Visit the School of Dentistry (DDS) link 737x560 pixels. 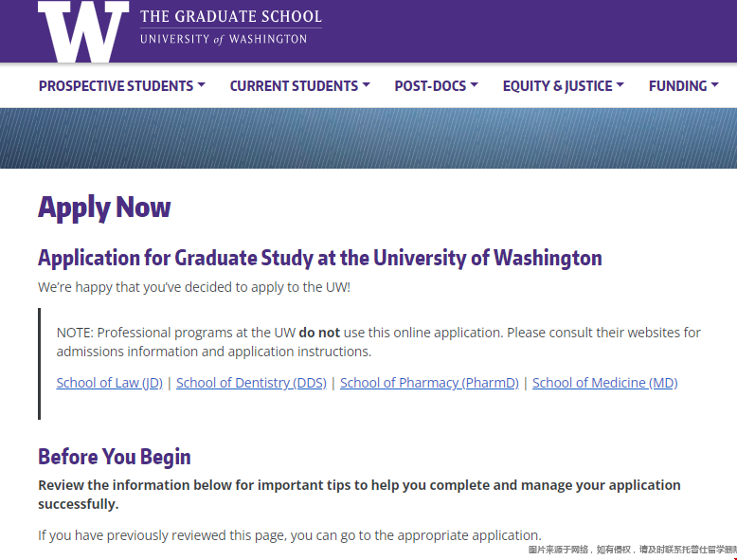251,383
